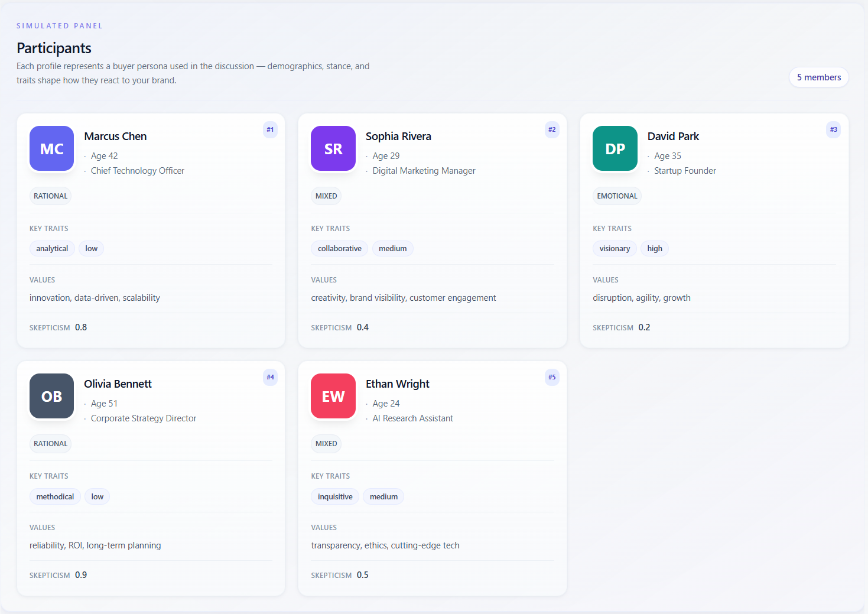Click Sophia Rivera's purple SR avatar
This screenshot has height=614, width=868.
(333, 148)
